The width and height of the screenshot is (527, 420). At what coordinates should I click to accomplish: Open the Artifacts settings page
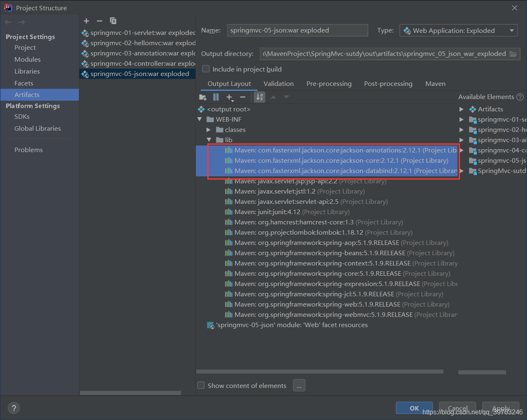tap(39, 95)
